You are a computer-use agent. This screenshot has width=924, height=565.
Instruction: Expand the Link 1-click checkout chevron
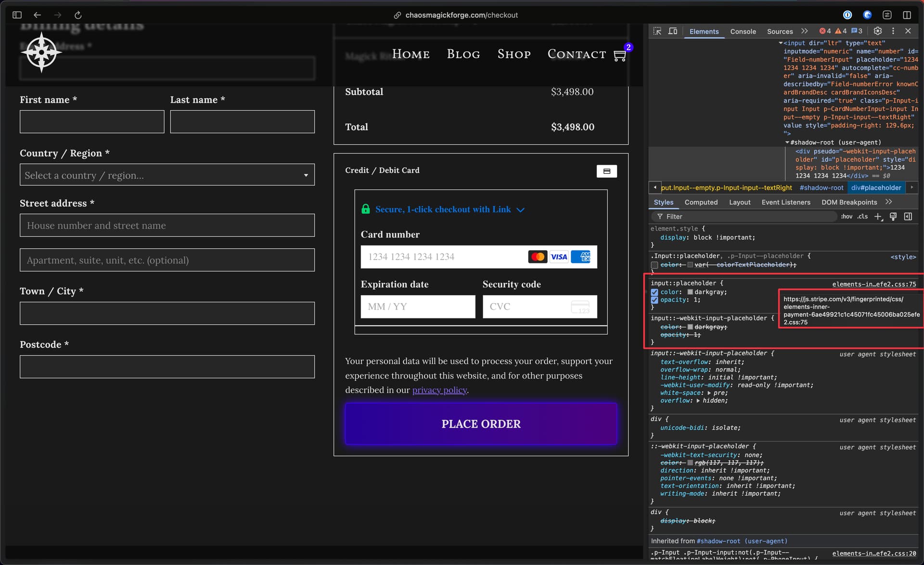point(520,210)
